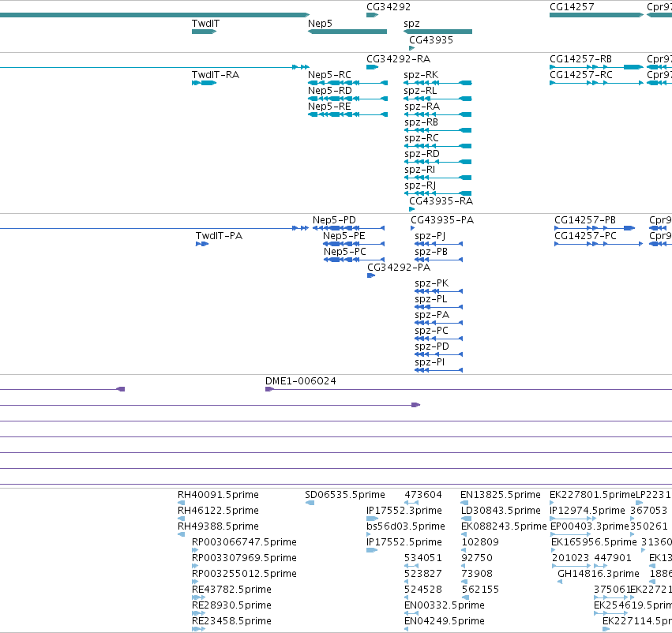672x633 pixels.
Task: Click the Nep5-PC protein label
Action: pos(344,252)
